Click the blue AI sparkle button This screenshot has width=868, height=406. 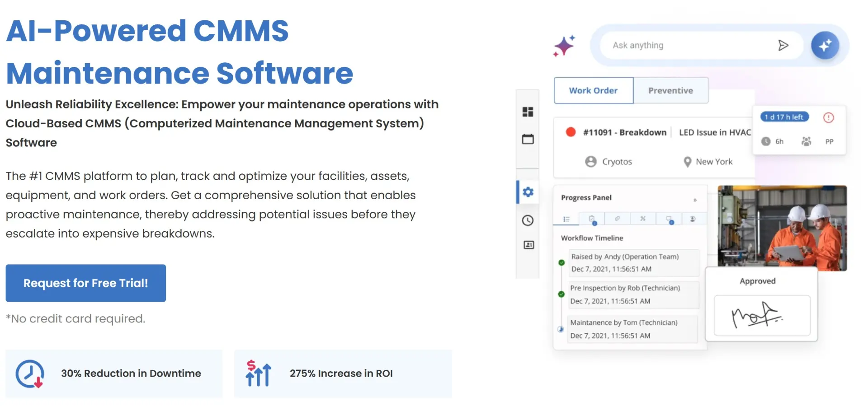point(825,45)
